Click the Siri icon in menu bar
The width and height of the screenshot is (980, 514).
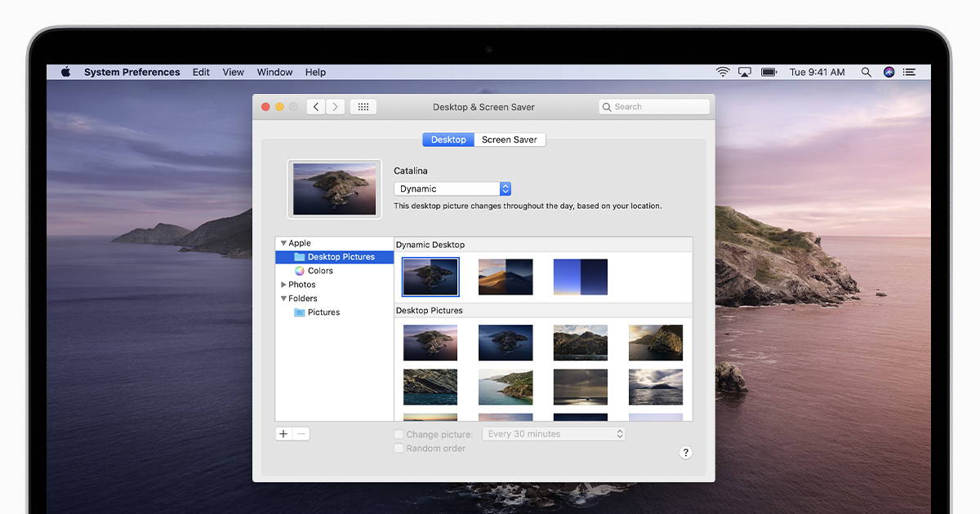pos(889,72)
